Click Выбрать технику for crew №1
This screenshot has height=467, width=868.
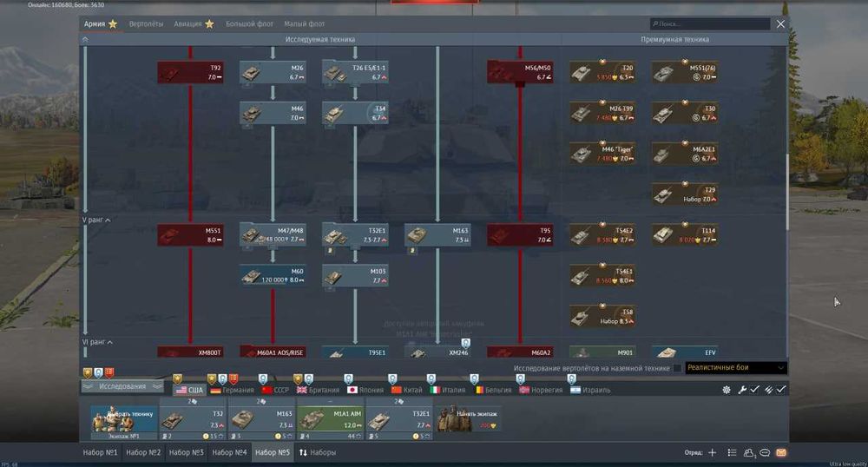click(124, 419)
